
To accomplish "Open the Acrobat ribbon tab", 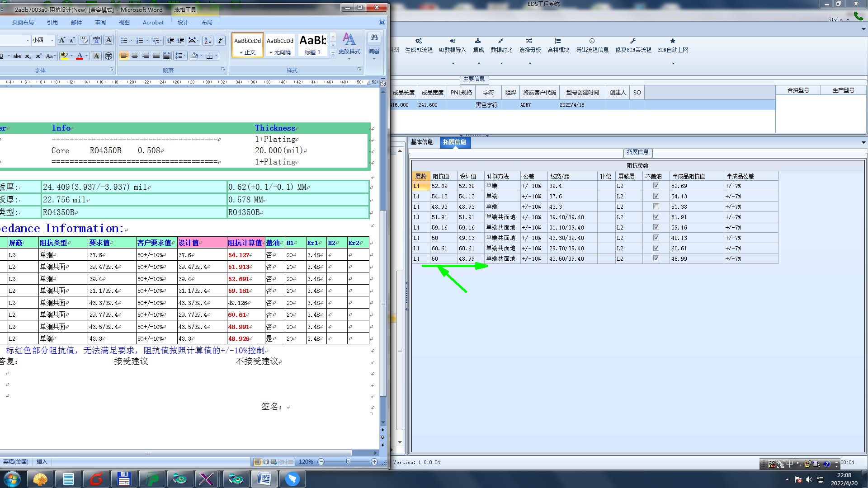I will pos(153,22).
